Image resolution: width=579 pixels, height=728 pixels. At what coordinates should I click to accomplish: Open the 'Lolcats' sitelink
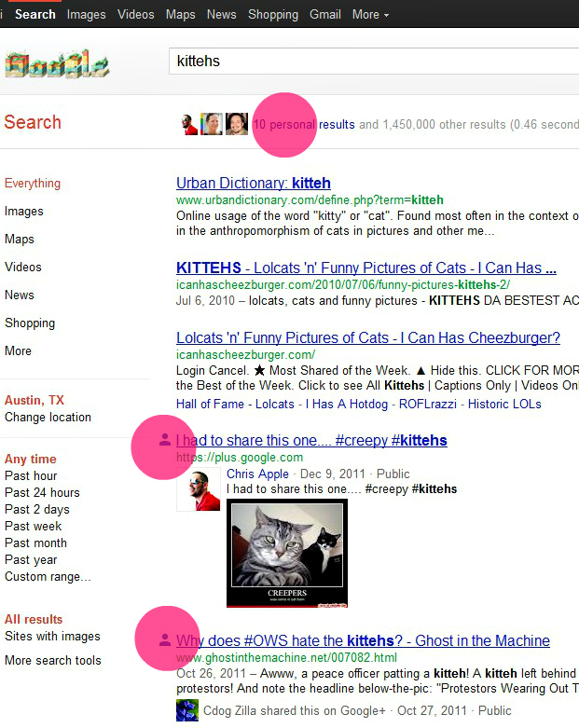tap(275, 404)
